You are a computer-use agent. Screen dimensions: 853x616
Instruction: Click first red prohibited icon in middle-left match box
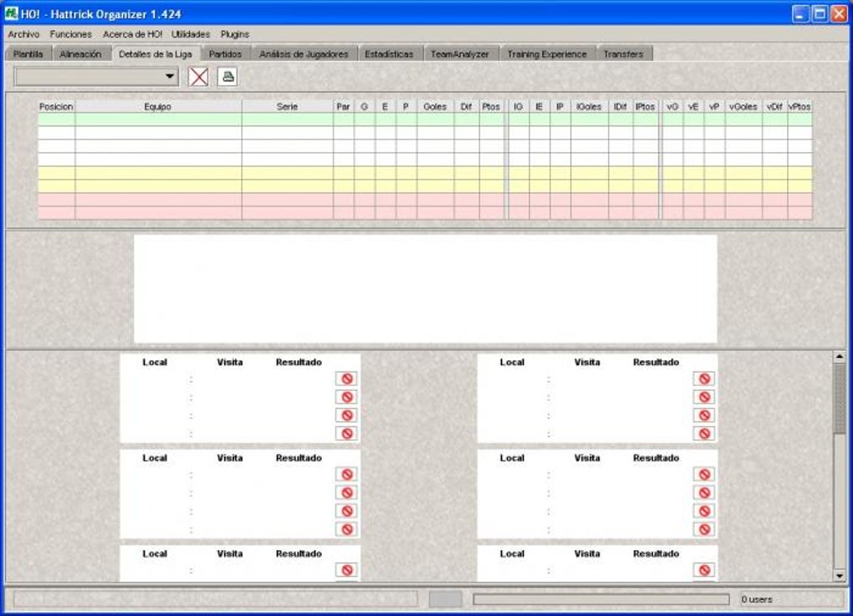coord(346,474)
